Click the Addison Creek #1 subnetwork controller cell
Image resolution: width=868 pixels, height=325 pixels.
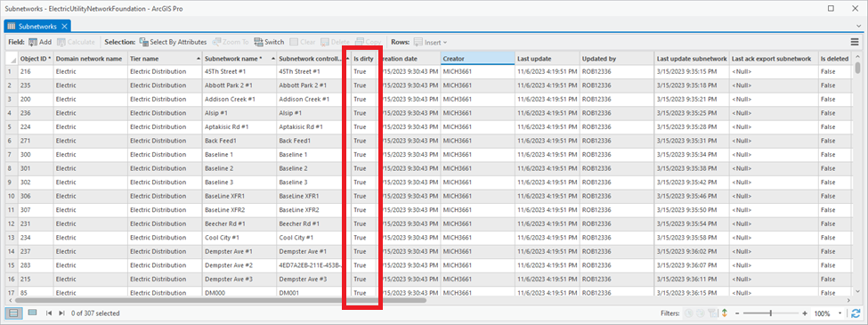tap(314, 99)
